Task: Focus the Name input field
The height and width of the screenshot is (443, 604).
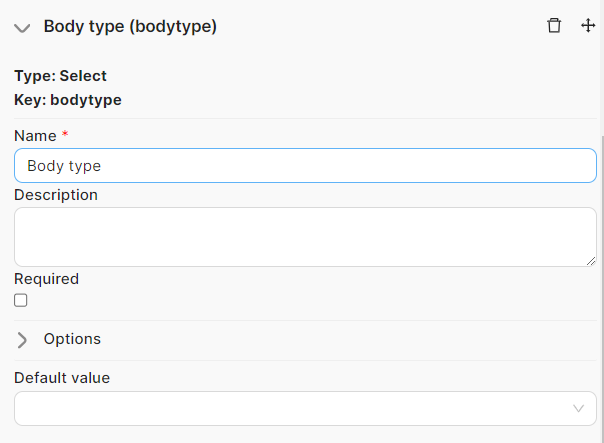Action: (x=305, y=166)
